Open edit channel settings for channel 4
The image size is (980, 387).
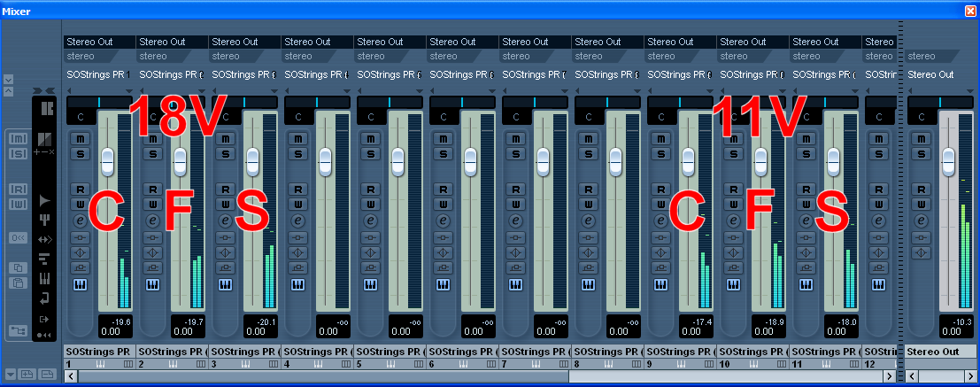297,221
